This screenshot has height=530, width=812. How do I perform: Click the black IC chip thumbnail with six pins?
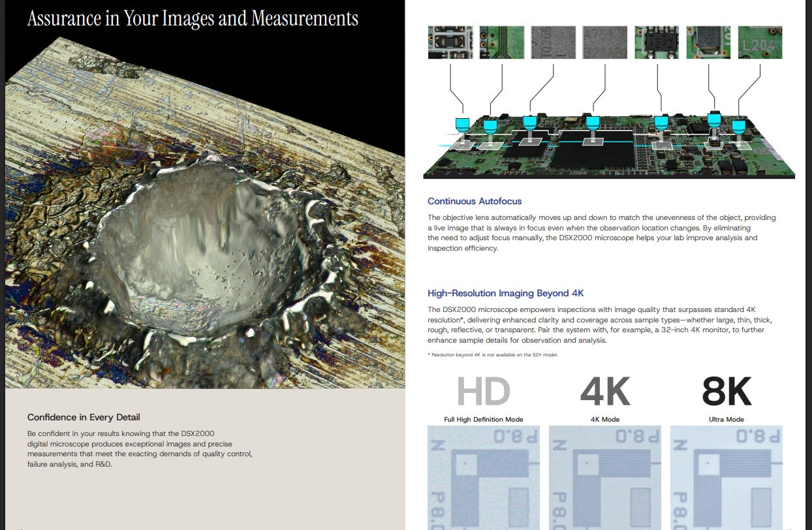click(656, 42)
